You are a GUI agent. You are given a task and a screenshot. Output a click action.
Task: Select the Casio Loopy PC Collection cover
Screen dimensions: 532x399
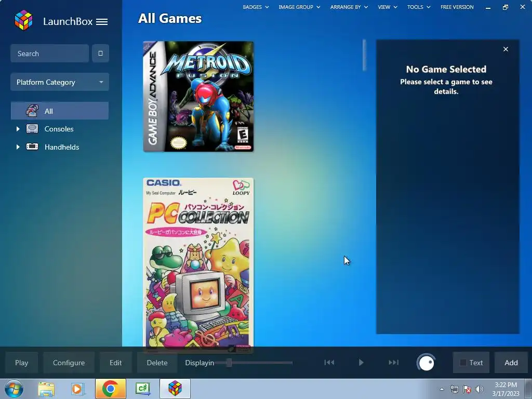tap(198, 262)
